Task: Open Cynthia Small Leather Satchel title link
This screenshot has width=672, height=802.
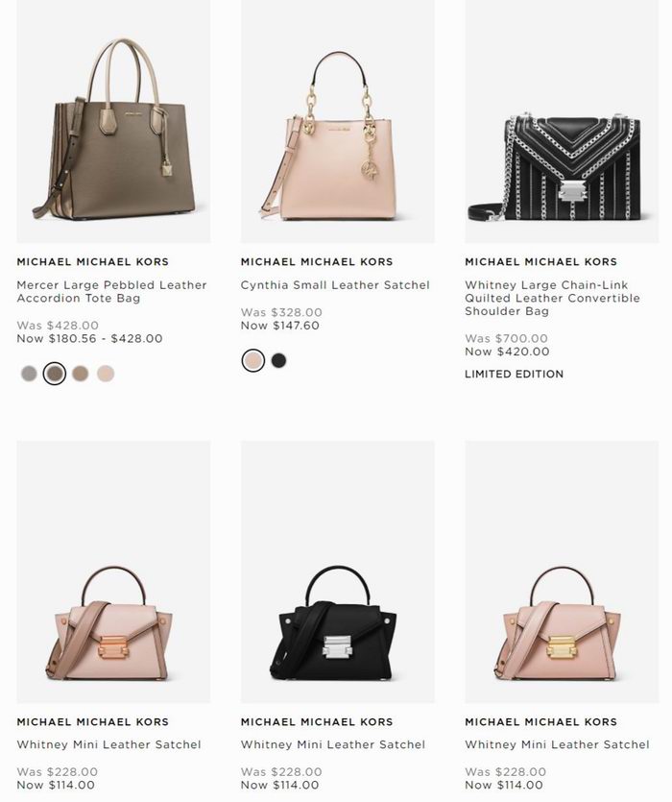Action: (335, 285)
